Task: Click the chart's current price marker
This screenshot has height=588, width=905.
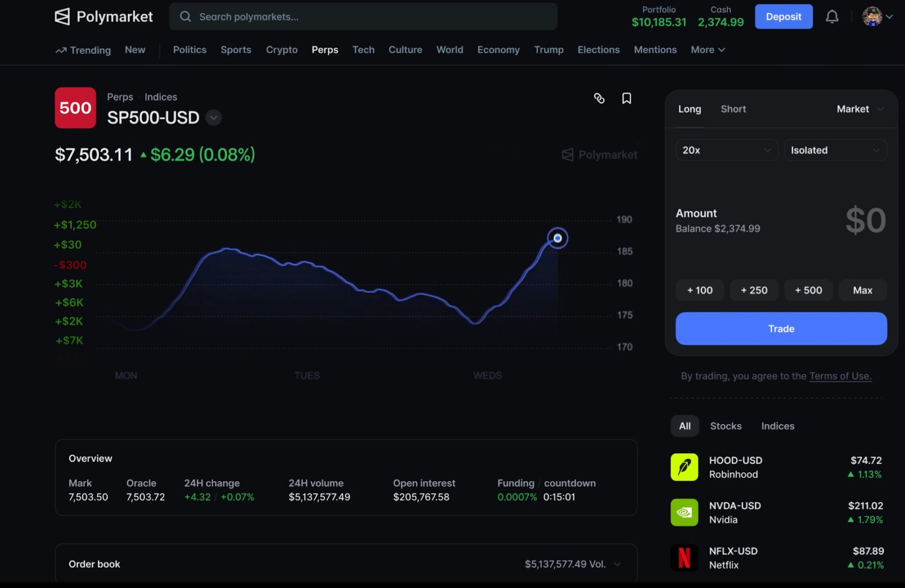Action: pyautogui.click(x=558, y=238)
